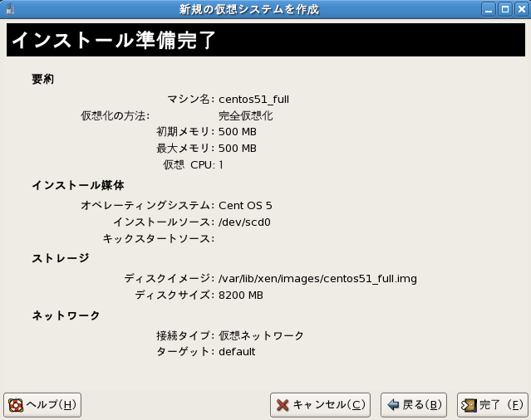Click the インストール準備完了 heading banner

click(266, 40)
